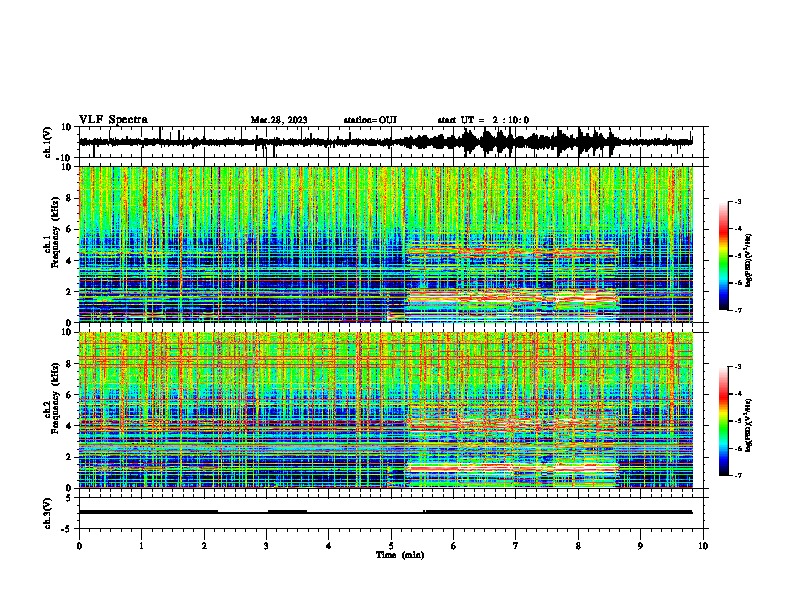
Task: Click the "2" kHz tick on ch.2 frequency axis
Action: point(70,457)
